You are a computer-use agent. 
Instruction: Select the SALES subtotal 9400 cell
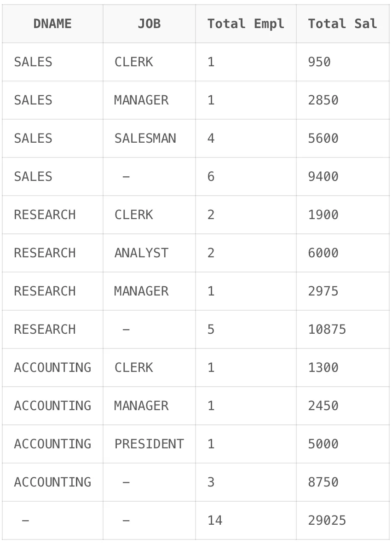tap(343, 177)
